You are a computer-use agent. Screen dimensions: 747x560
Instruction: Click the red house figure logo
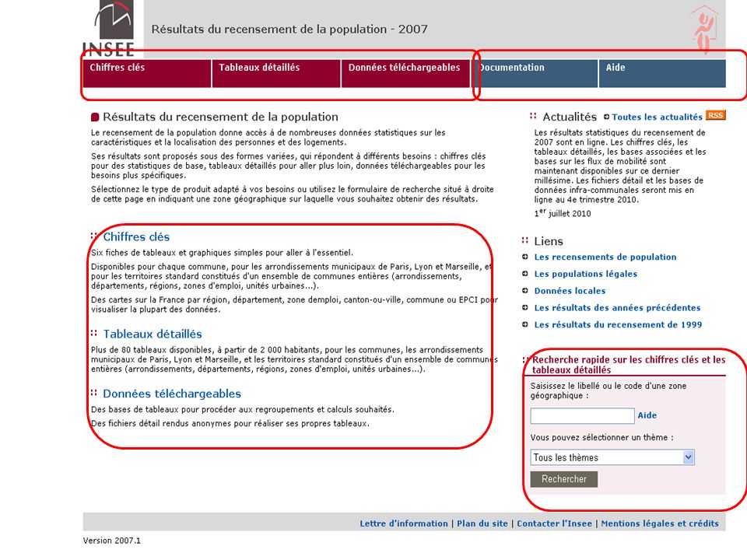(705, 30)
